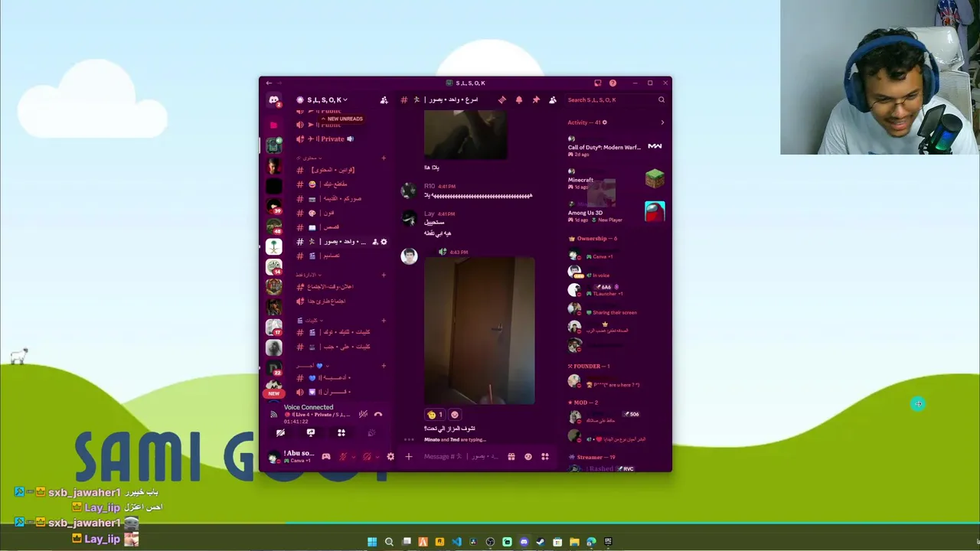Open the server with green emblem on white
The image size is (980, 551).
pos(273,246)
